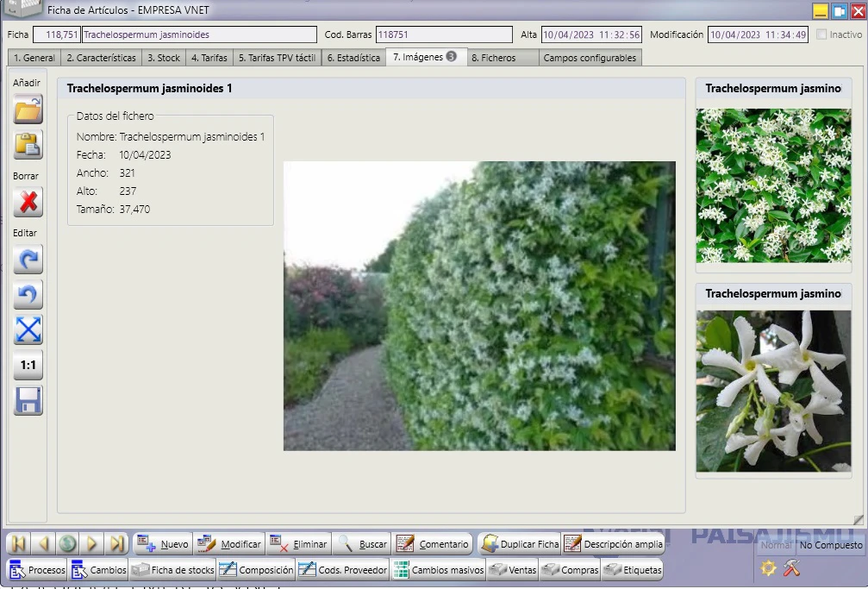
Task: Toggle the Inactivo checkbox
Action: coord(821,34)
